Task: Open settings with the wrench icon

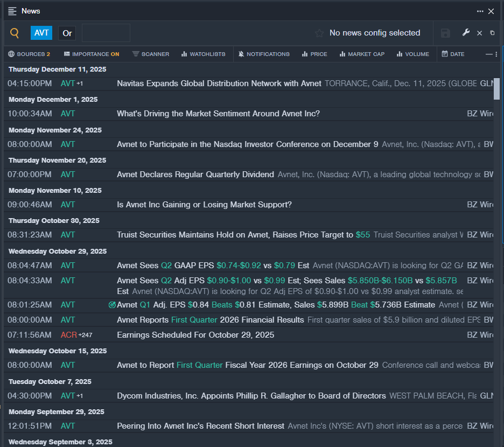Action: (x=466, y=33)
